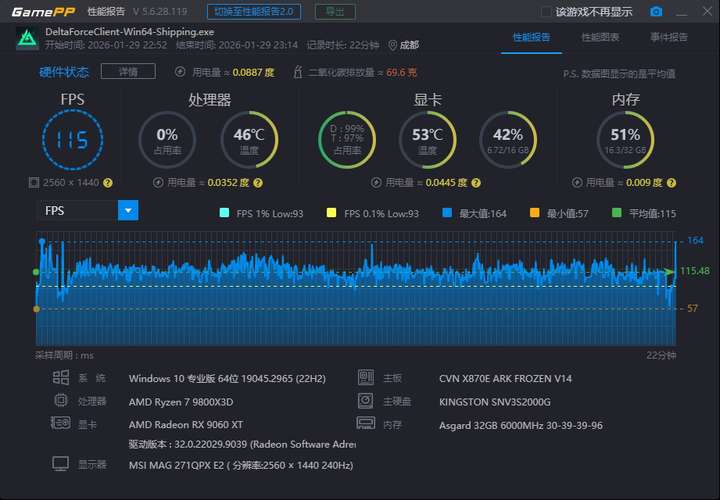Close the GamePP report window
720x500 pixels.
pyautogui.click(x=707, y=11)
